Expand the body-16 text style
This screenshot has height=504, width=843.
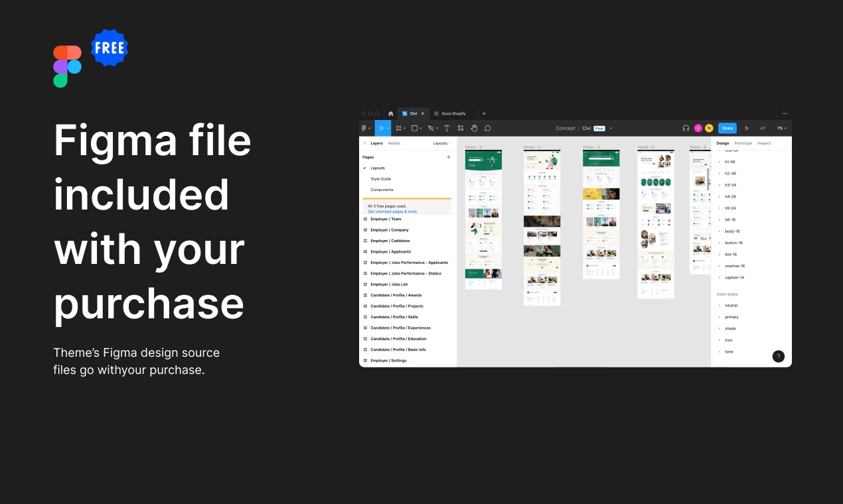720,231
